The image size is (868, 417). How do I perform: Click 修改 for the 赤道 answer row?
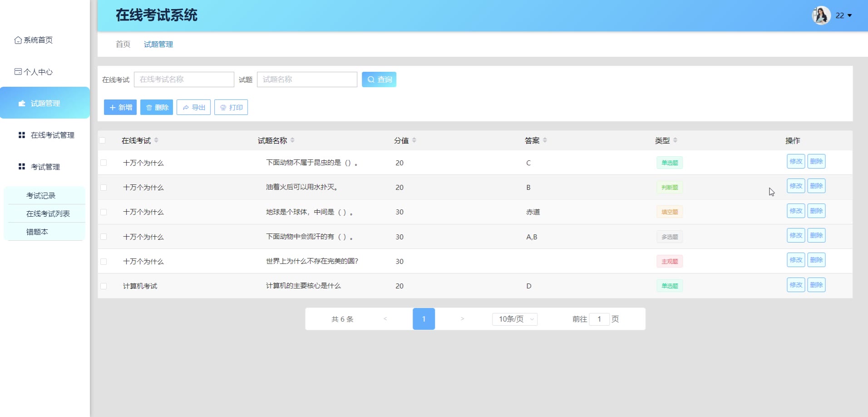tap(795, 211)
